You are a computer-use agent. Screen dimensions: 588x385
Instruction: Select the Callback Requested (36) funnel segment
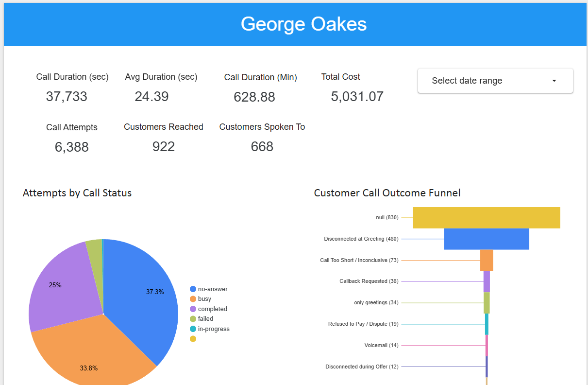(x=487, y=281)
